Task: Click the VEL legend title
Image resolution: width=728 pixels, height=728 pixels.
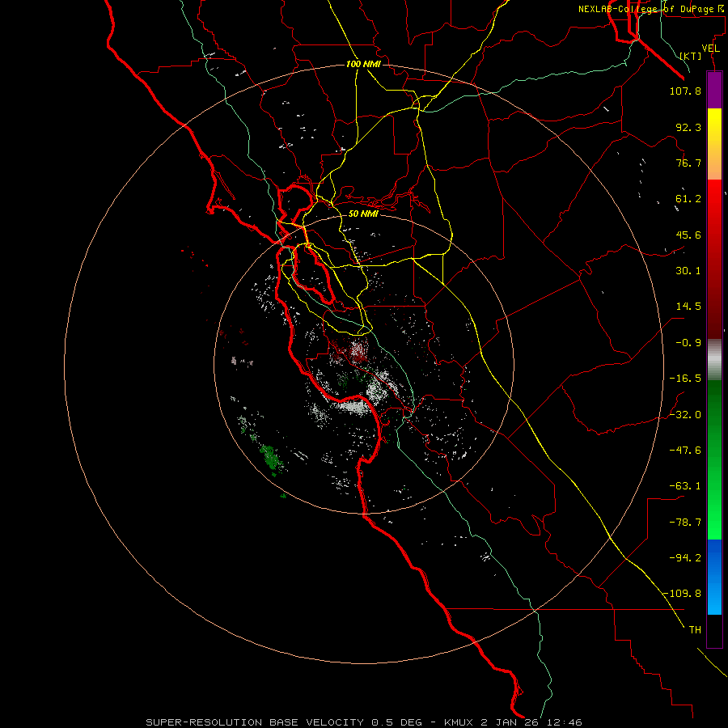Action: point(711,49)
